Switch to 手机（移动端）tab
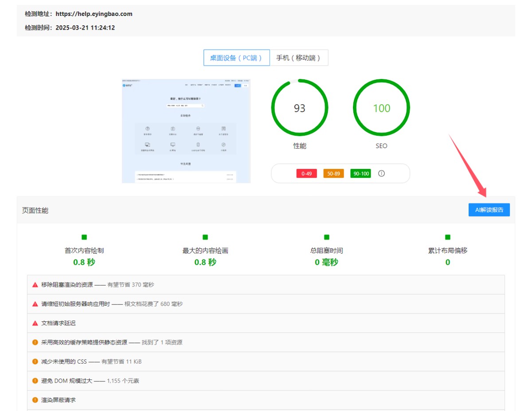532x411 pixels. tap(299, 58)
